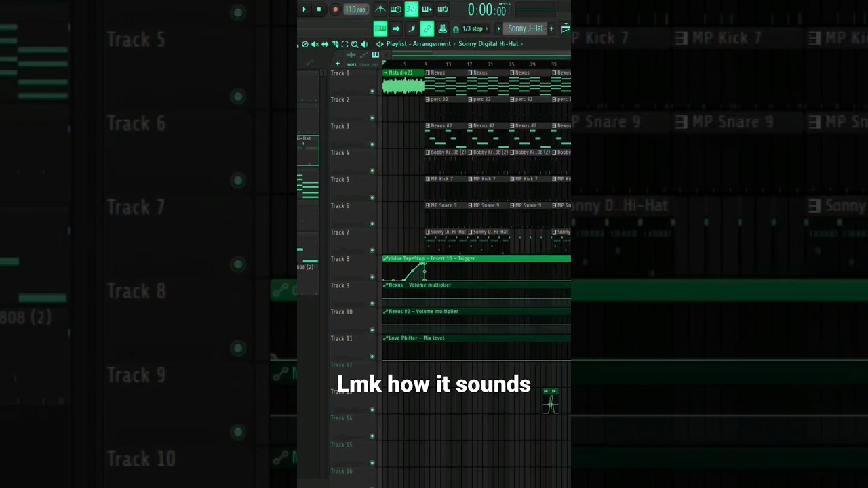Mute Track 7 using its green dot
Screen dimensions: 868x488
point(372,250)
